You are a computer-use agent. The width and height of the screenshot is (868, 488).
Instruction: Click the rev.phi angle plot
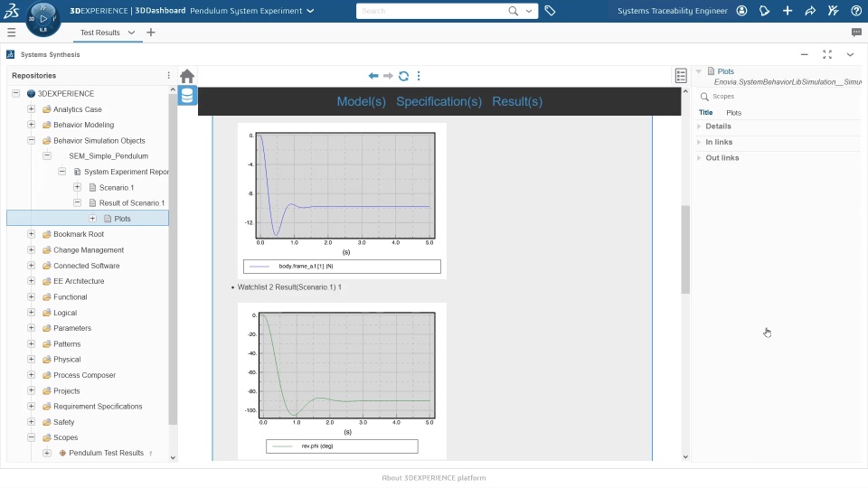coord(342,380)
